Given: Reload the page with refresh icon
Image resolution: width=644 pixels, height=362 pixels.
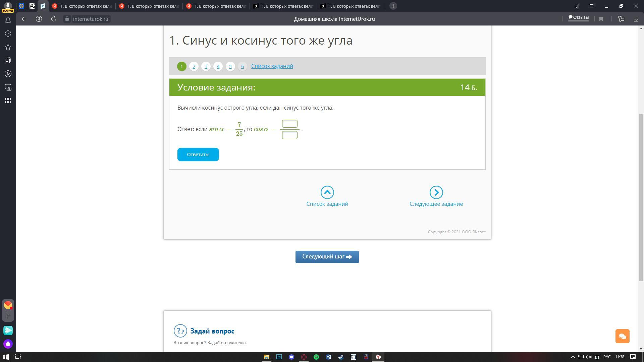Looking at the screenshot, I should [x=53, y=19].
